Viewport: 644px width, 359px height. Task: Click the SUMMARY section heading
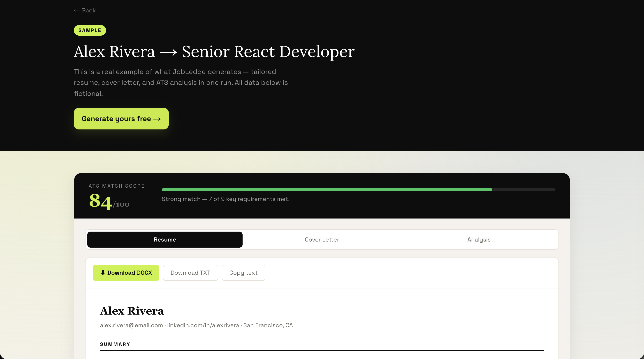coord(115,344)
